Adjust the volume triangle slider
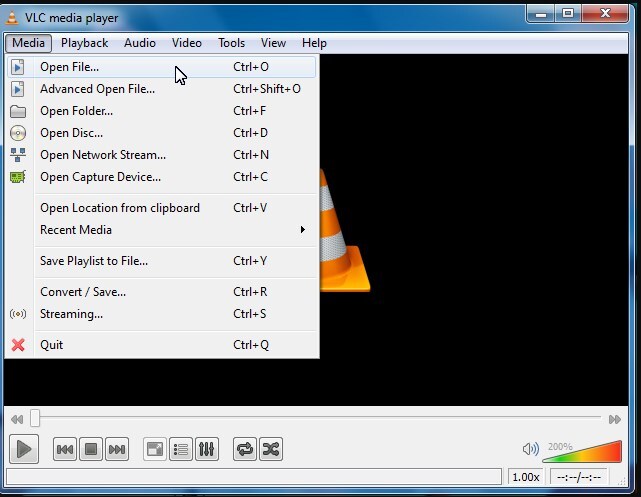 point(582,451)
